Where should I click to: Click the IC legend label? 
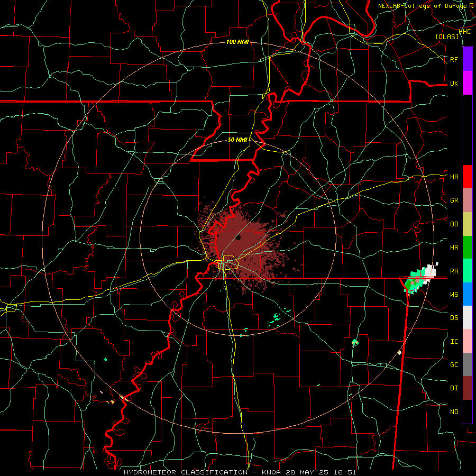click(454, 341)
